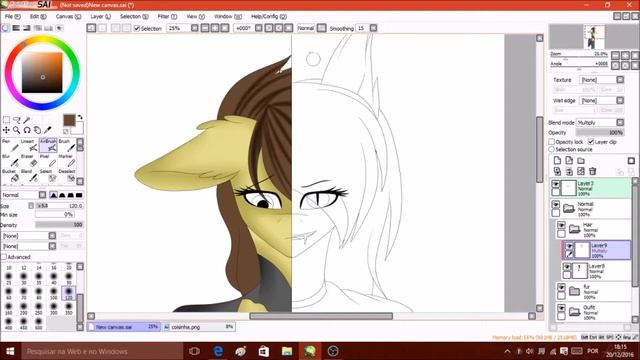Screen dimensions: 640x360
Task: Adjust the layer Opacity slider
Action: (600, 132)
